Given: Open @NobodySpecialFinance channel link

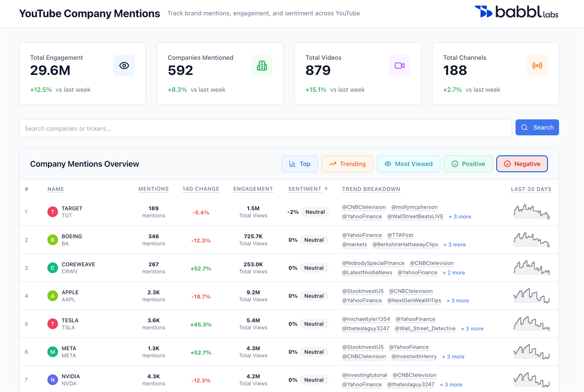Looking at the screenshot, I should pos(373,263).
